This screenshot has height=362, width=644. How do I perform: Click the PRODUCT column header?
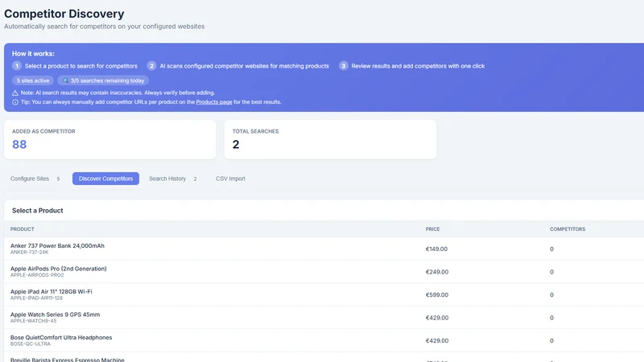(x=23, y=229)
